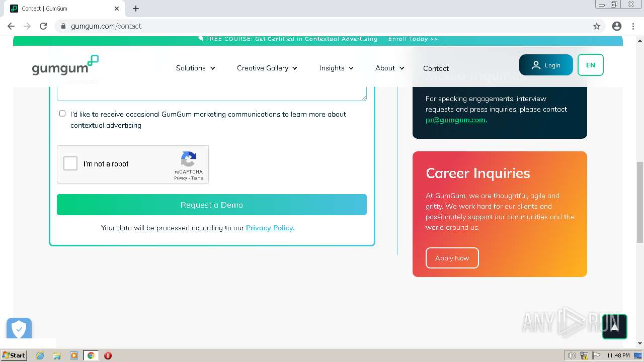Click the Login button
Viewport: 644px width, 362px height.
coord(546,65)
